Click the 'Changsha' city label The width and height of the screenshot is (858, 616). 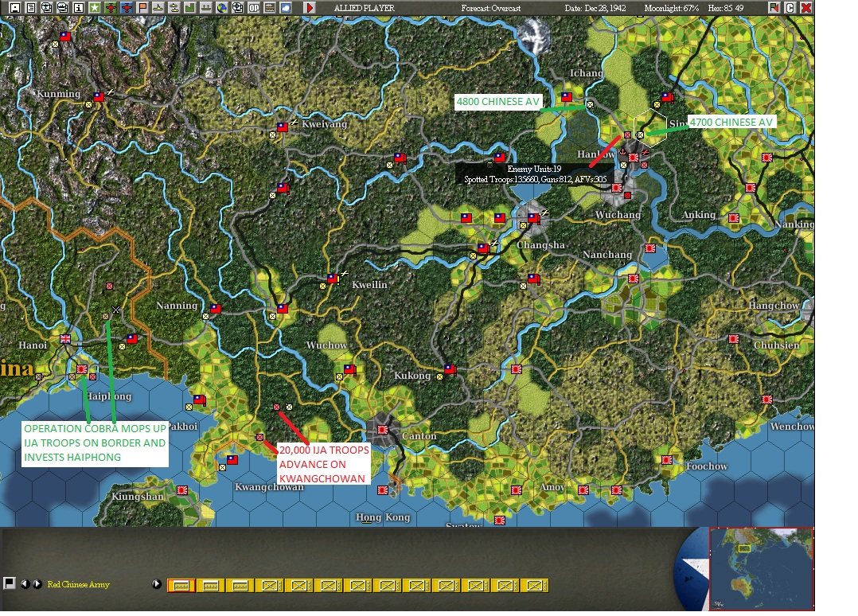click(x=540, y=244)
